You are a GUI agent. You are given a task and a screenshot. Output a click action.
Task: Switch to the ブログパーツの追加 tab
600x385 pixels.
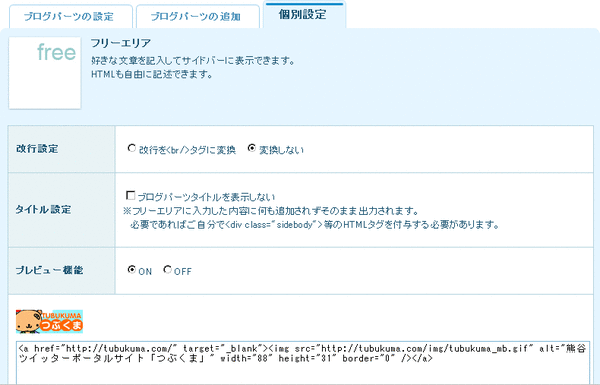pos(197,16)
